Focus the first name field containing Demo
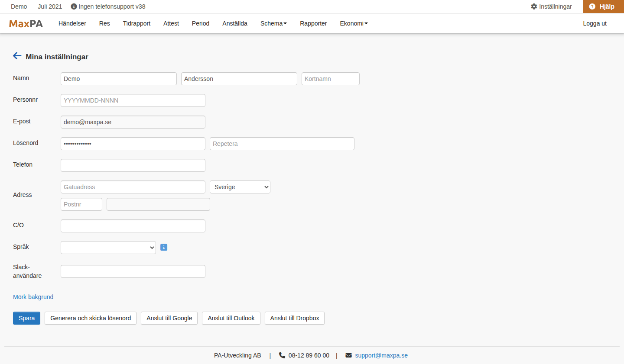The width and height of the screenshot is (624, 364). 119,79
